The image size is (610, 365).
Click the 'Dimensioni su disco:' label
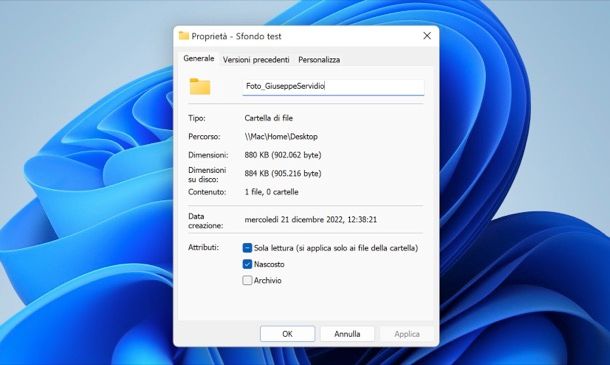[x=207, y=175]
